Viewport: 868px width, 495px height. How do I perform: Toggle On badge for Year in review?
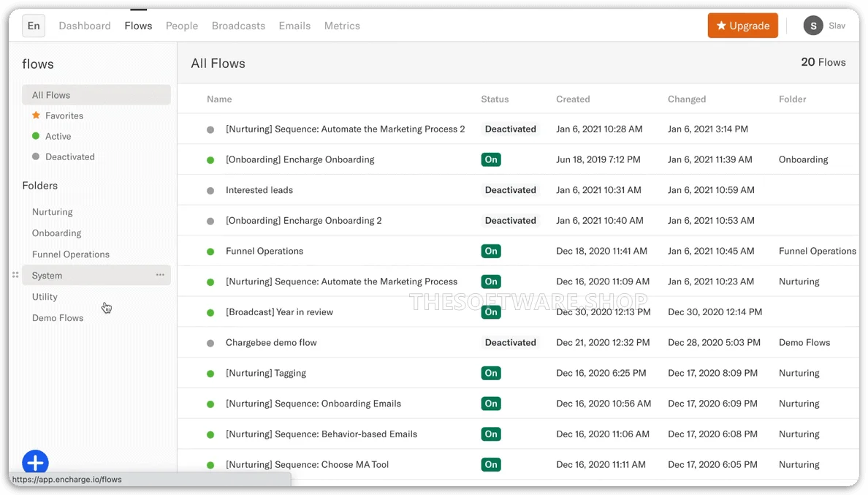(491, 311)
